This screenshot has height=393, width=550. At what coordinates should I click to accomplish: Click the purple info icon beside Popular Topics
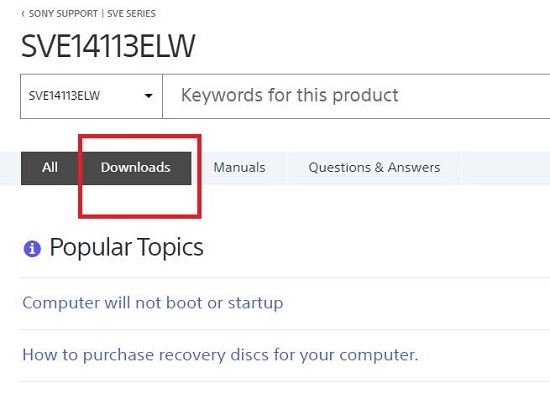(32, 249)
